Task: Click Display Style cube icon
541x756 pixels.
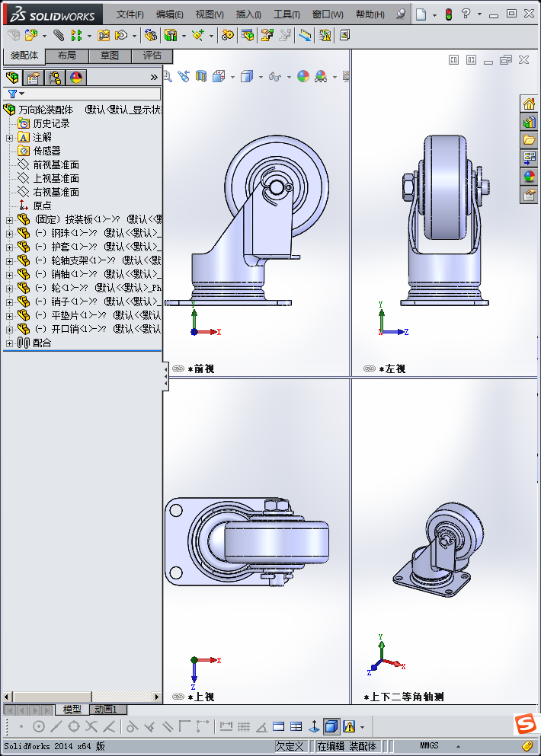Action: (x=247, y=76)
